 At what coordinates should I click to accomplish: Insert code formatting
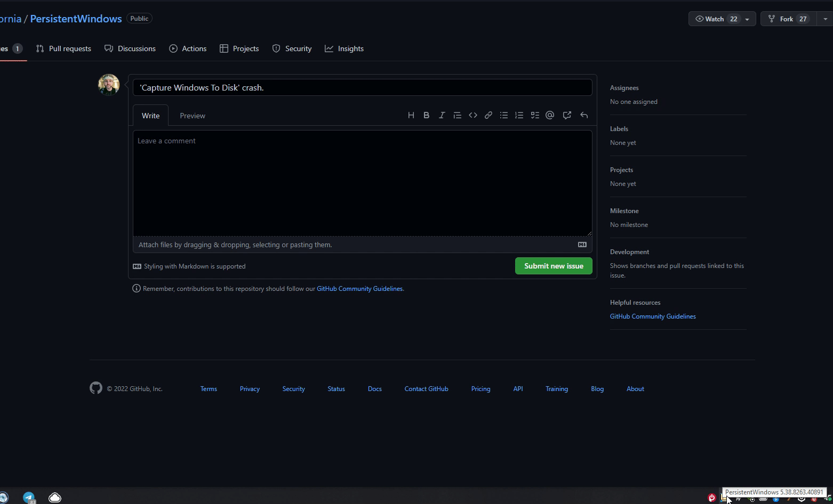coord(473,115)
